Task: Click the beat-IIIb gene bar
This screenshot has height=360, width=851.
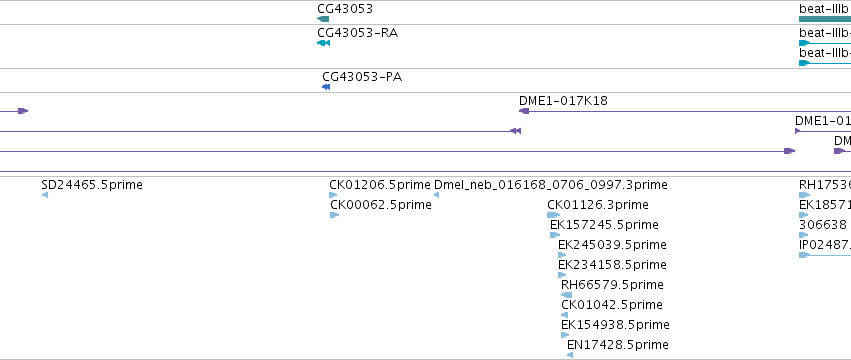Action: (x=825, y=19)
